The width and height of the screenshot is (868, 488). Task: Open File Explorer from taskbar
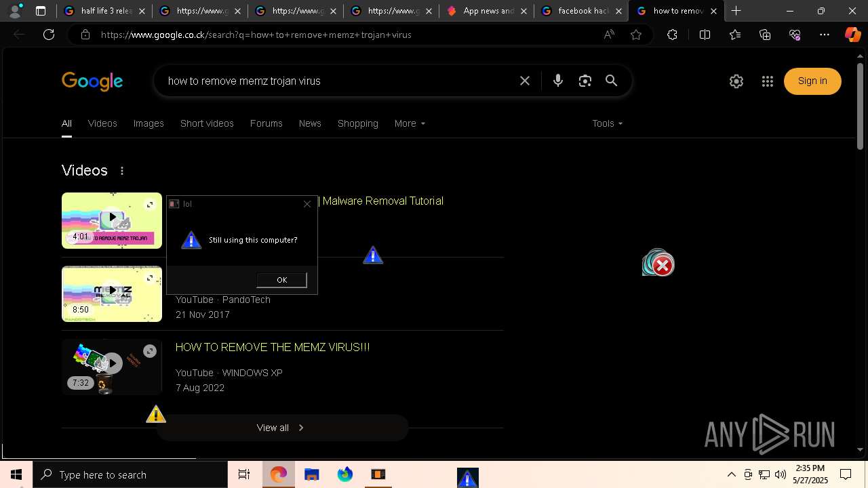pos(312,474)
